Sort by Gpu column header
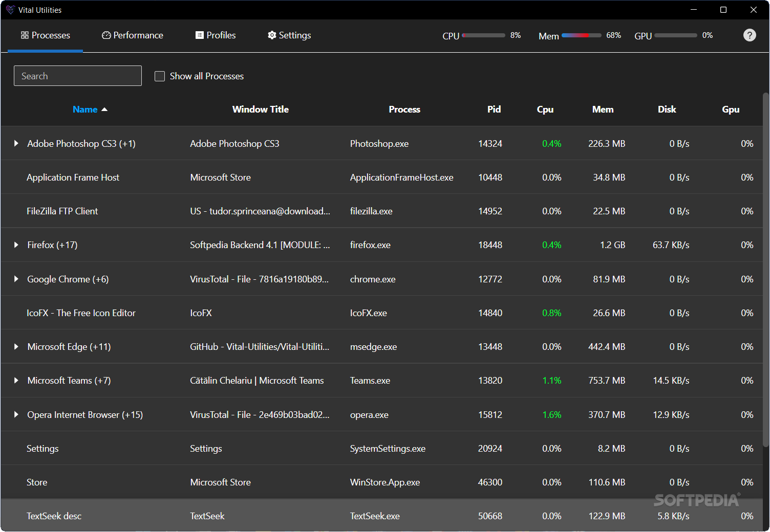The image size is (770, 532). pos(731,109)
